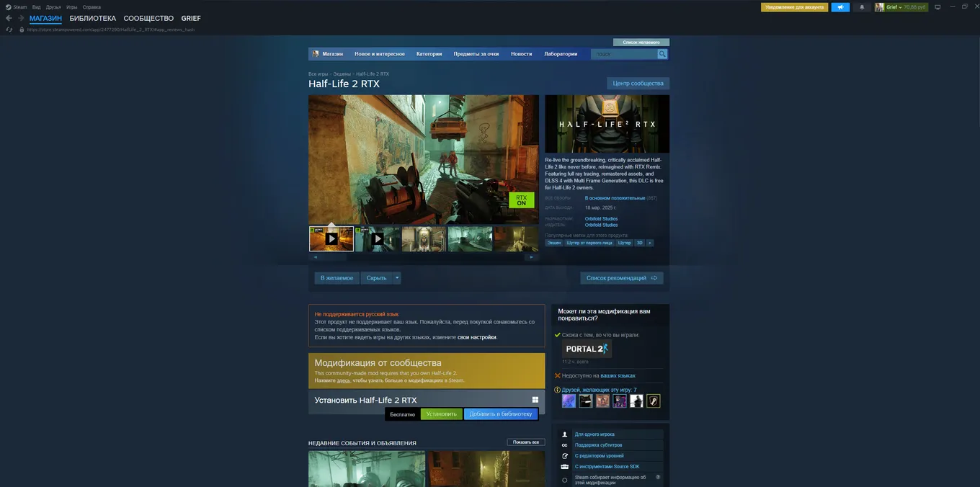This screenshot has width=980, height=487.
Task: Click the closed captions CC icon
Action: pos(564,445)
